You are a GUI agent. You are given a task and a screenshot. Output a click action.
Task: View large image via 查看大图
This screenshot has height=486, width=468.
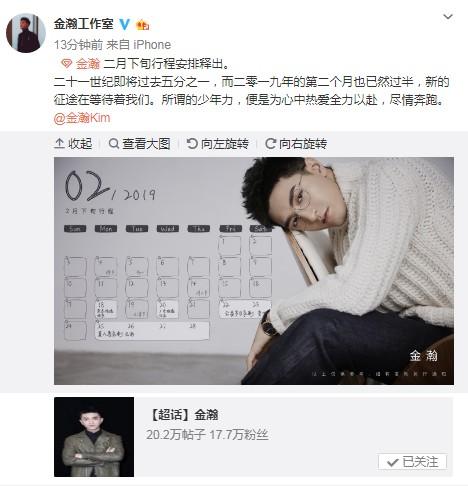[139, 144]
